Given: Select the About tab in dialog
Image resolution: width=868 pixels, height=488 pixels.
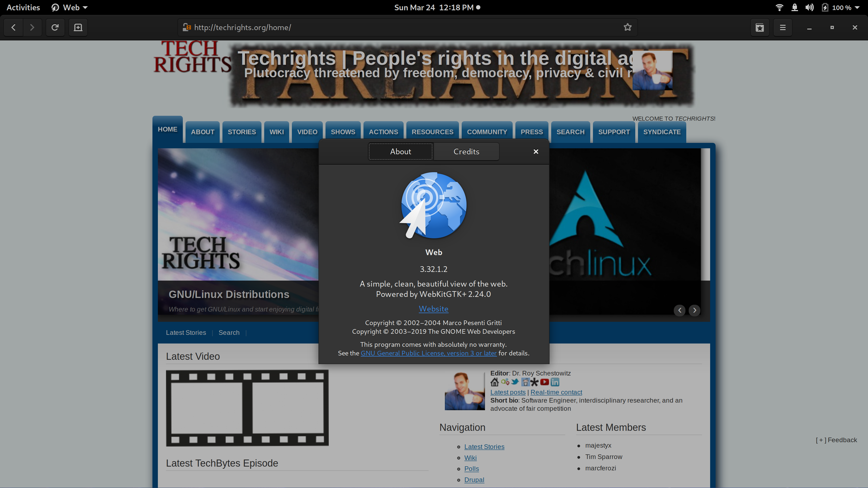Looking at the screenshot, I should [x=400, y=152].
